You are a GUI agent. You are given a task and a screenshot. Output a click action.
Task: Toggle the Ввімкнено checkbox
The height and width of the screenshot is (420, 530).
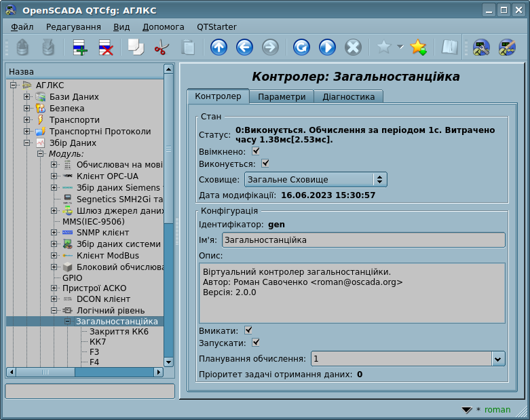click(x=256, y=151)
